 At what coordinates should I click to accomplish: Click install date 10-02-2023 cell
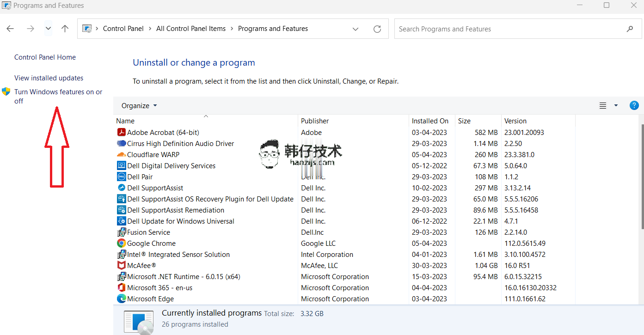click(x=429, y=188)
